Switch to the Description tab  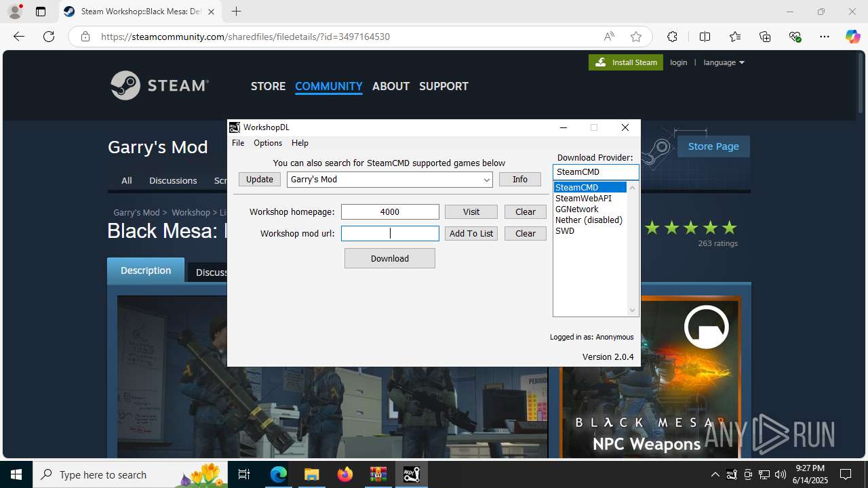146,270
